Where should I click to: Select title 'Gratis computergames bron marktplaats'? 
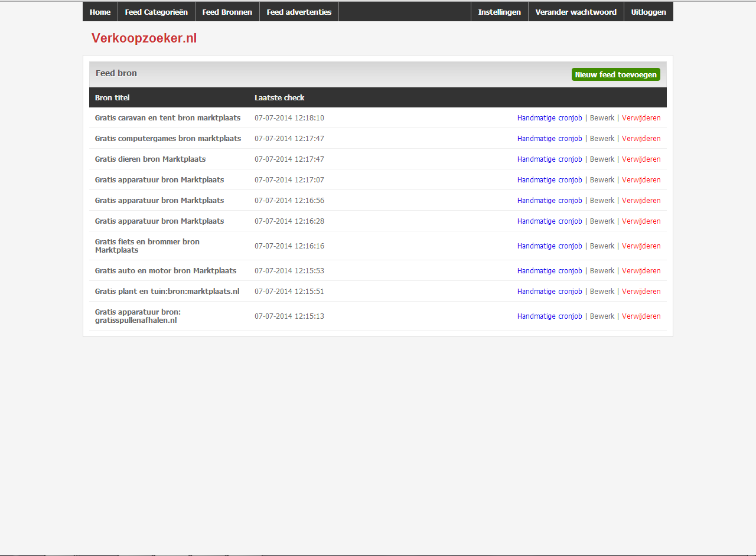pyautogui.click(x=168, y=139)
